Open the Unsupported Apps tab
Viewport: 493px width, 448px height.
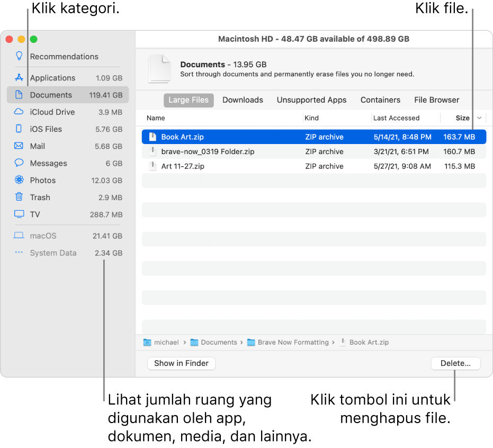[311, 100]
